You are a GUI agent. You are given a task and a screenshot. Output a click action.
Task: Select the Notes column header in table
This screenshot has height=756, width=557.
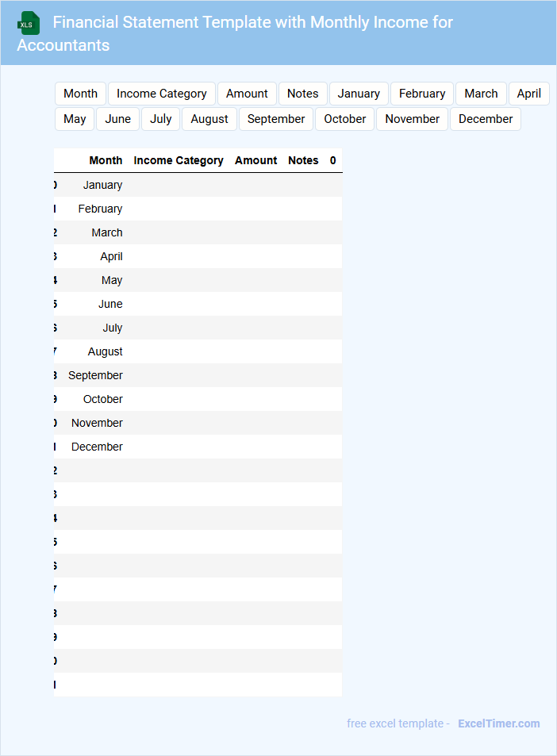click(x=303, y=160)
